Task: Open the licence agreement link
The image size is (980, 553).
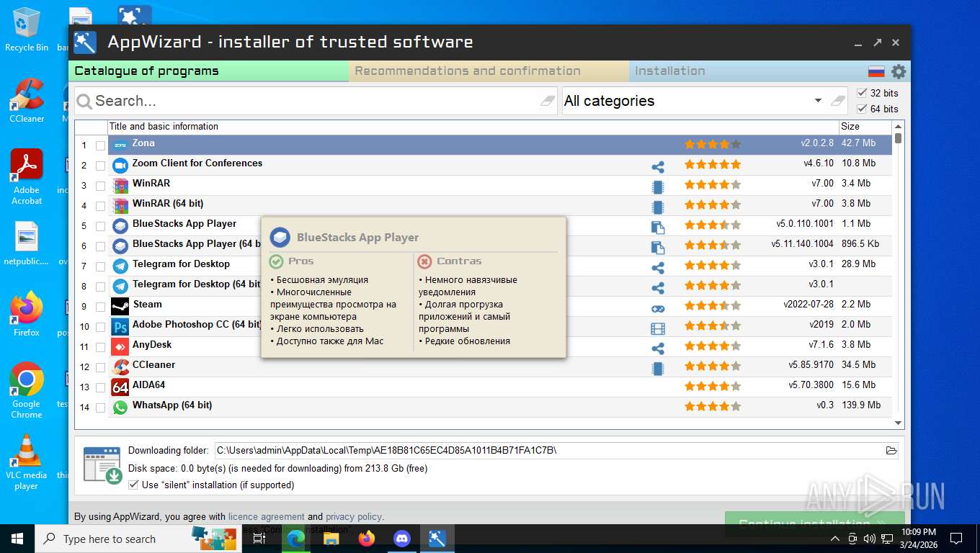Action: [267, 516]
